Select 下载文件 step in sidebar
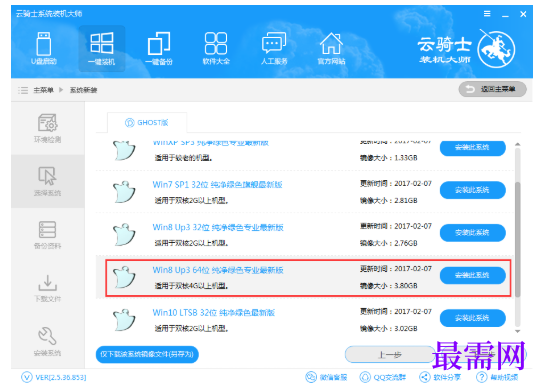 pyautogui.click(x=48, y=288)
